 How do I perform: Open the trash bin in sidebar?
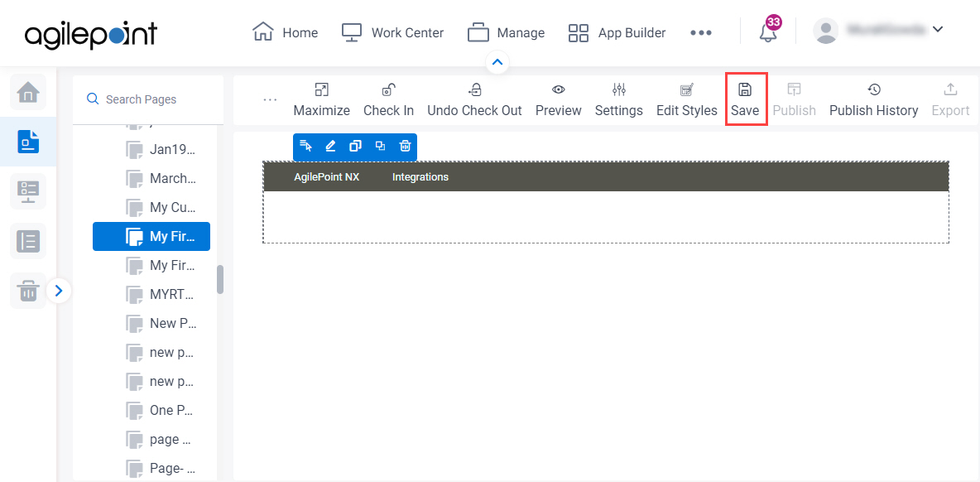pyautogui.click(x=28, y=291)
